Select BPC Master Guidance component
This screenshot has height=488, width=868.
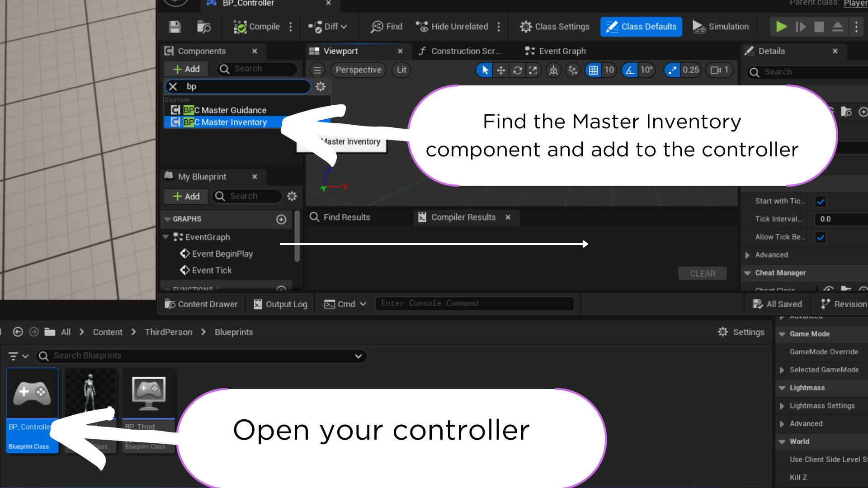tap(225, 110)
